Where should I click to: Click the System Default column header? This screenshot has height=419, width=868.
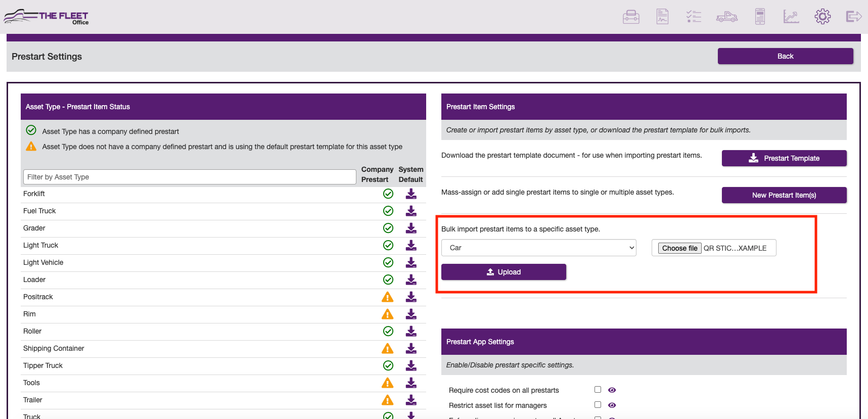411,174
